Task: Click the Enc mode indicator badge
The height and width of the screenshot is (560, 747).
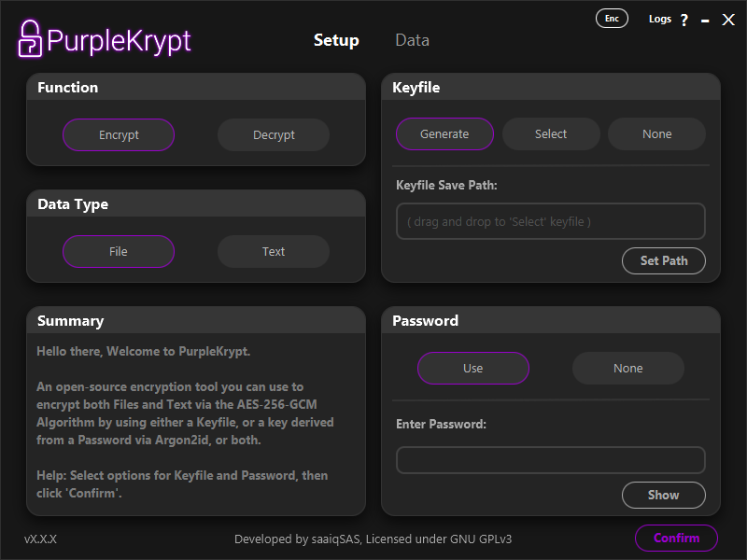Action: click(x=612, y=19)
